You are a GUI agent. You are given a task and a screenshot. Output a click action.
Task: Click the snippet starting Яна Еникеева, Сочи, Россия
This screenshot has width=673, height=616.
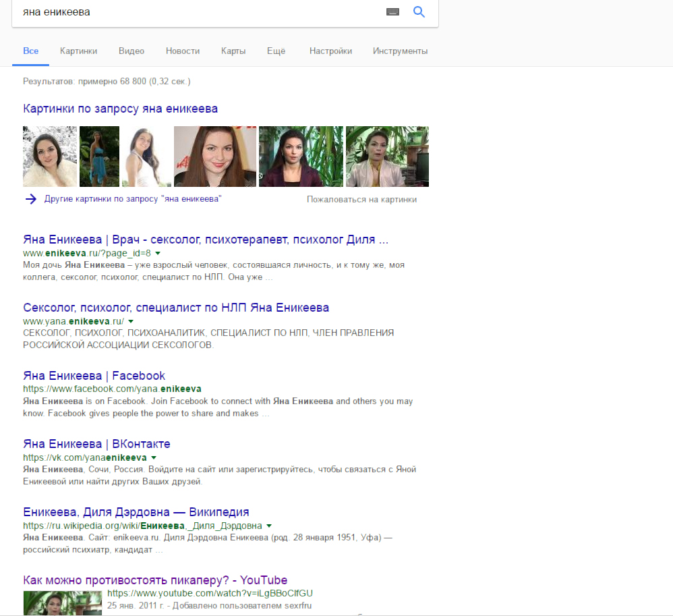pyautogui.click(x=220, y=475)
